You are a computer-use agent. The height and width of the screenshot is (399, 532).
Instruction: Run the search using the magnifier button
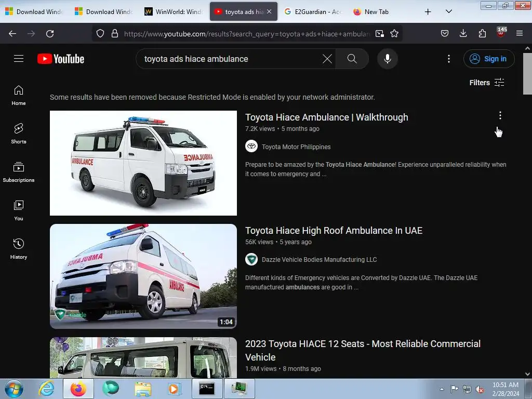pyautogui.click(x=352, y=59)
